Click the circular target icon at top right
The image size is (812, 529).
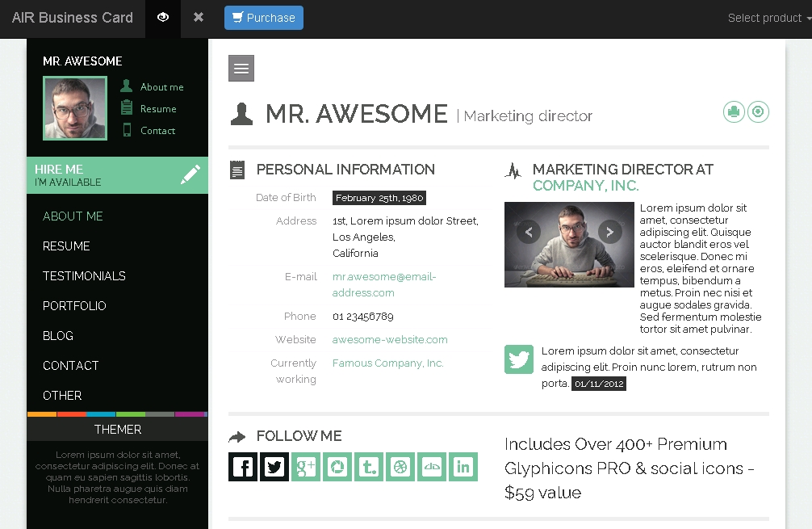(758, 112)
